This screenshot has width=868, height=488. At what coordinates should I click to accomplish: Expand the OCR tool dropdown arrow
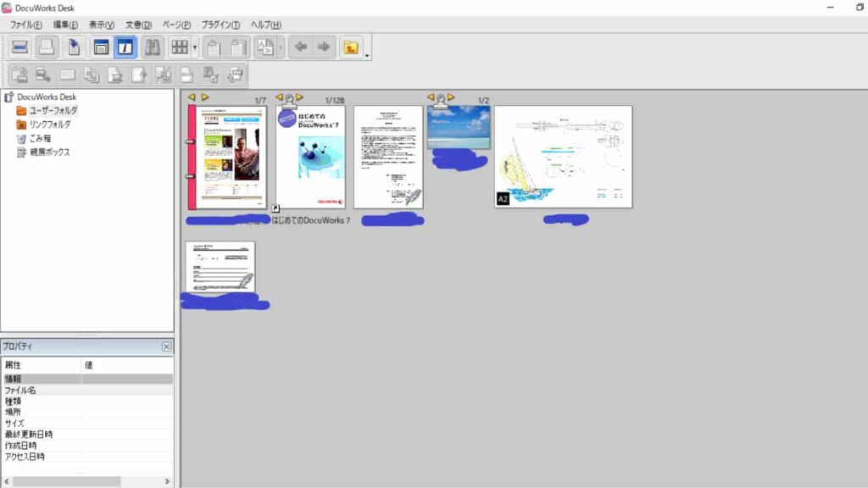[x=282, y=49]
